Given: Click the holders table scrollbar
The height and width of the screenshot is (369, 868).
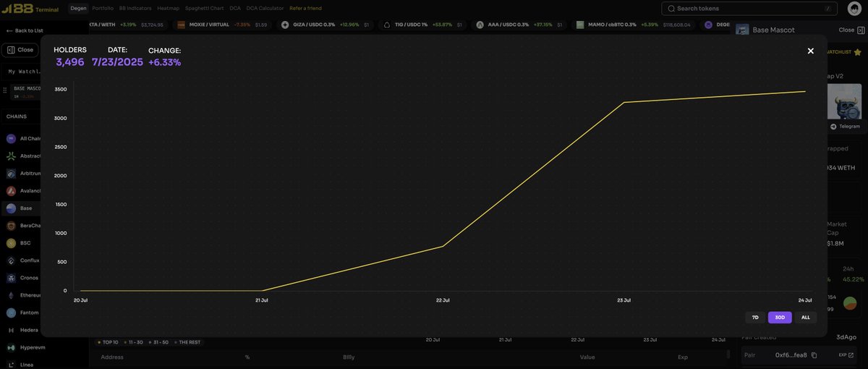Looking at the screenshot, I should click(728, 355).
